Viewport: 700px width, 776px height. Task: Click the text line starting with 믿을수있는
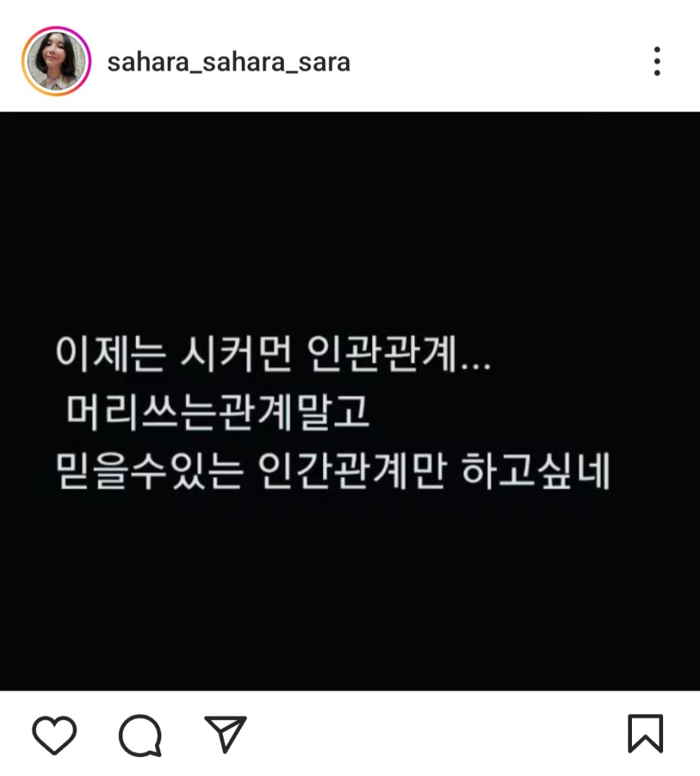point(333,471)
